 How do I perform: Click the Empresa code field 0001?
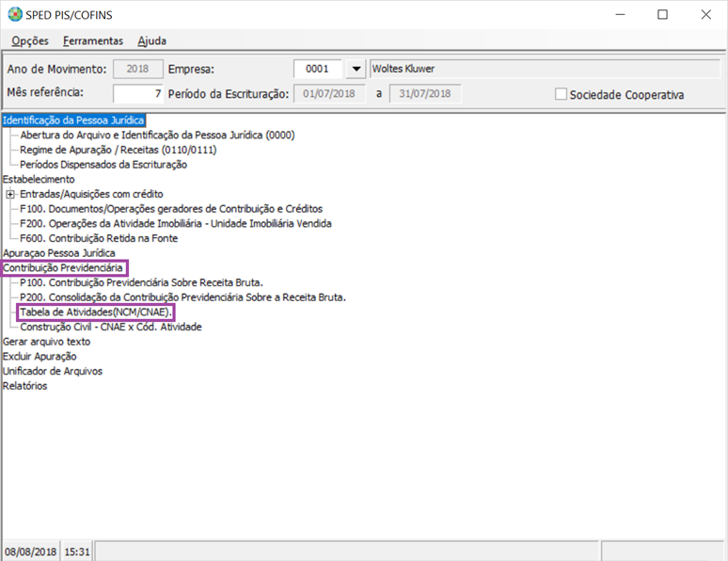coord(318,69)
